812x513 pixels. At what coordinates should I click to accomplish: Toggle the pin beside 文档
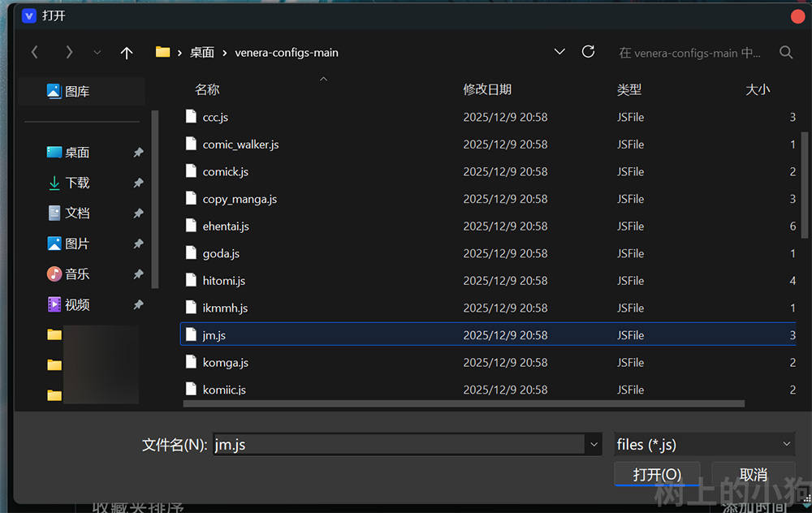[138, 213]
